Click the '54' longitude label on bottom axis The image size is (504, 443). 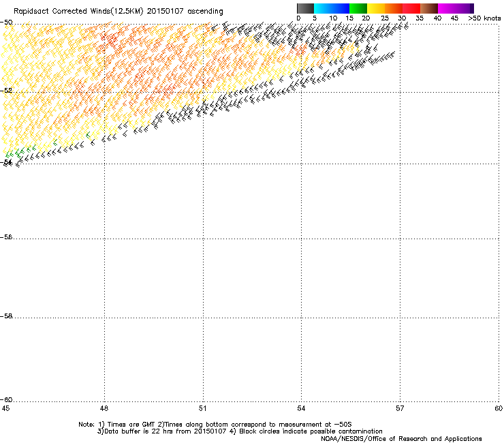[301, 408]
